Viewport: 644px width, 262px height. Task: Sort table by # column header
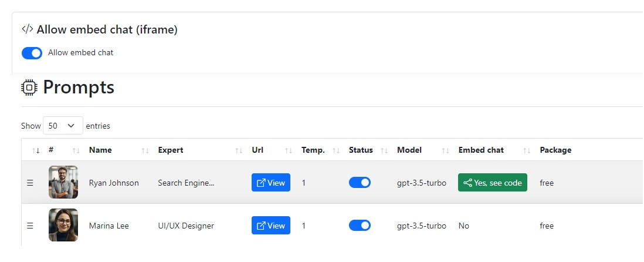52,150
